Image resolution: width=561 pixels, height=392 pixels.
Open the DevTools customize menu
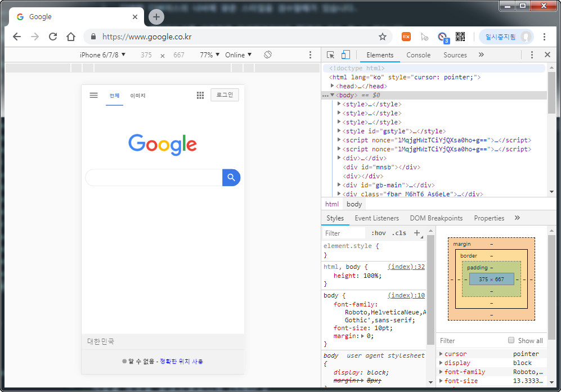click(532, 55)
